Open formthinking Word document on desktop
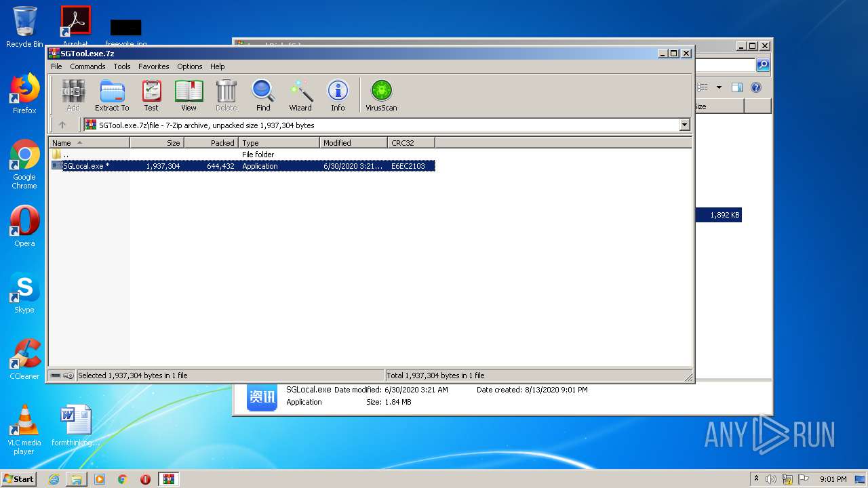868x488 pixels. click(76, 426)
